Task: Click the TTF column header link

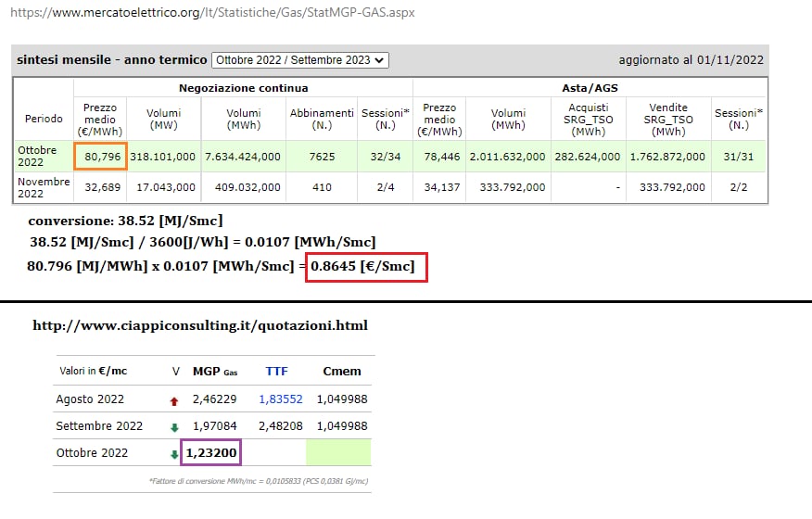Action: pos(276,371)
